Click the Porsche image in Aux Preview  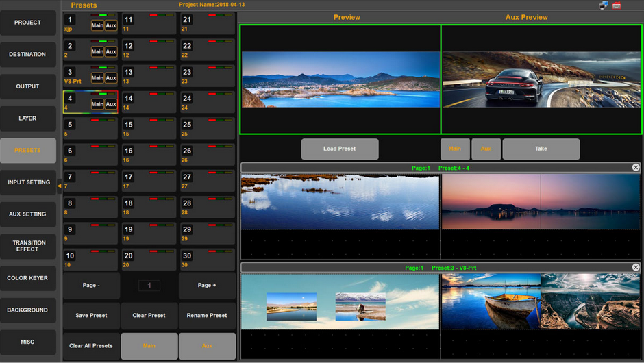[x=540, y=79]
